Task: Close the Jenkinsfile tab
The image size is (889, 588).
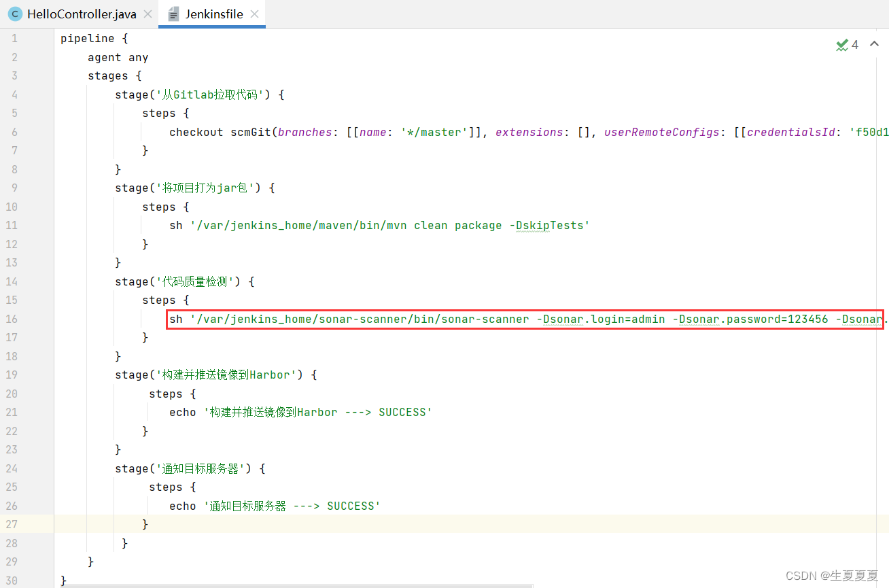Action: pyautogui.click(x=254, y=14)
